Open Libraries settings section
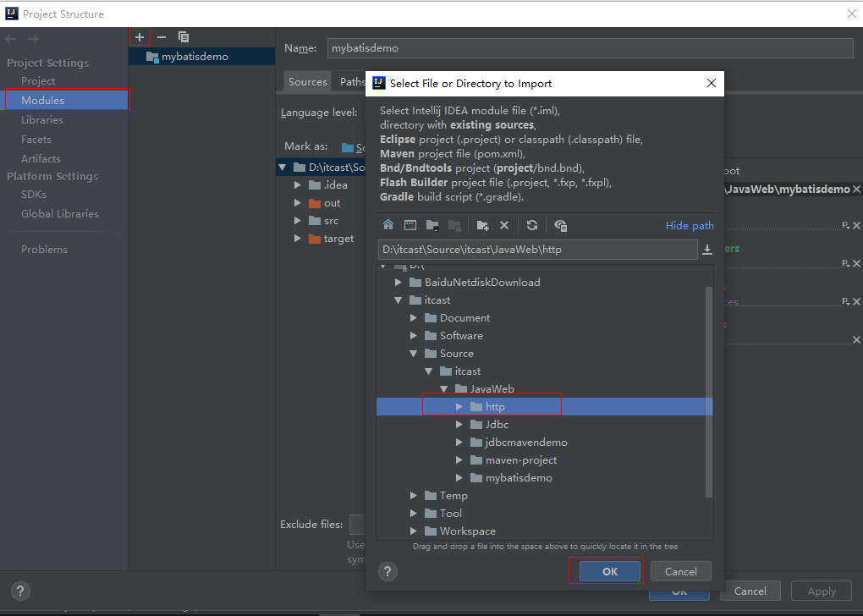Screen dimensions: 863x616 click(x=42, y=119)
